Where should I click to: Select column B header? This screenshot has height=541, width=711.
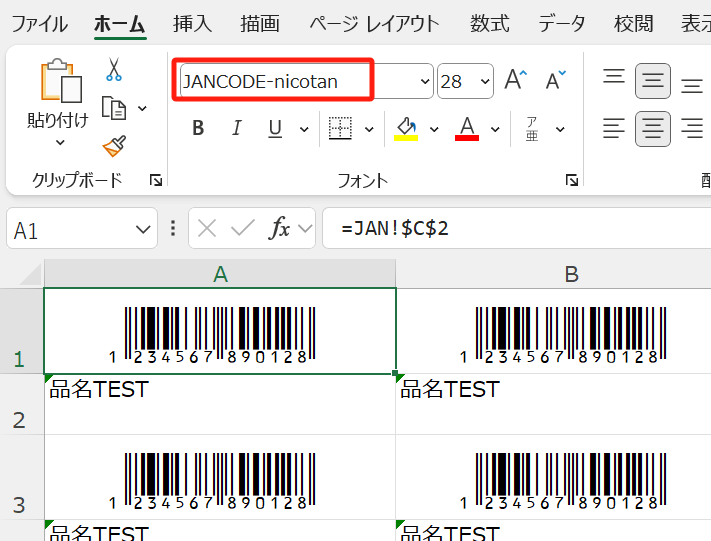click(554, 273)
